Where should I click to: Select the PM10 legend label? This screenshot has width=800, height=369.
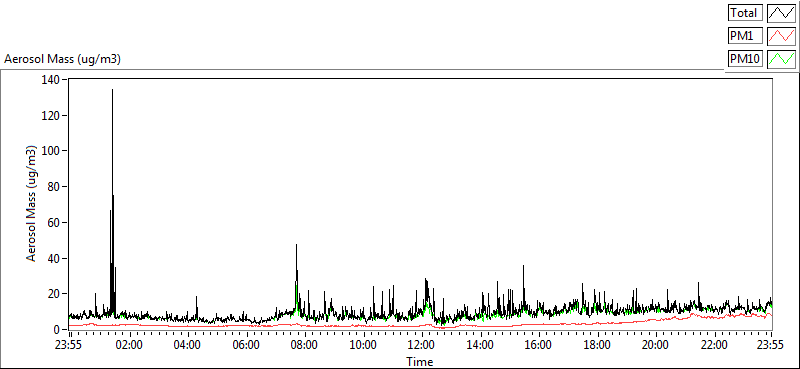(745, 59)
